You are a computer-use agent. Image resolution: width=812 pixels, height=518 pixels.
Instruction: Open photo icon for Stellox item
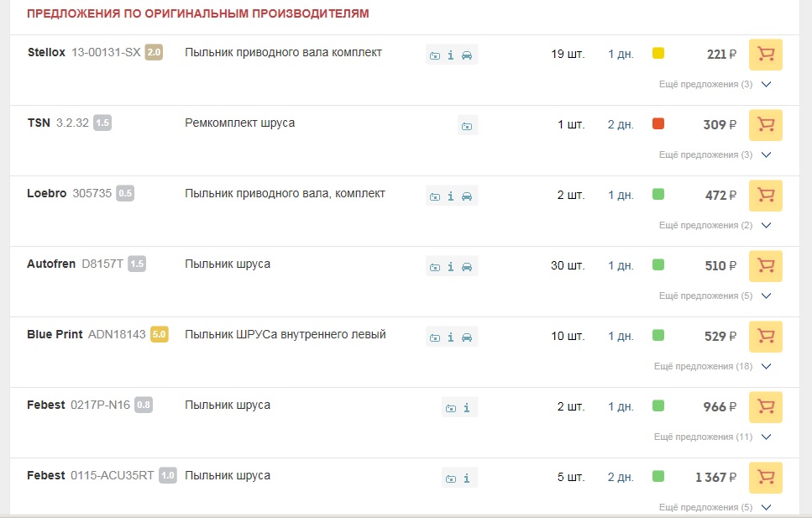pyautogui.click(x=435, y=55)
